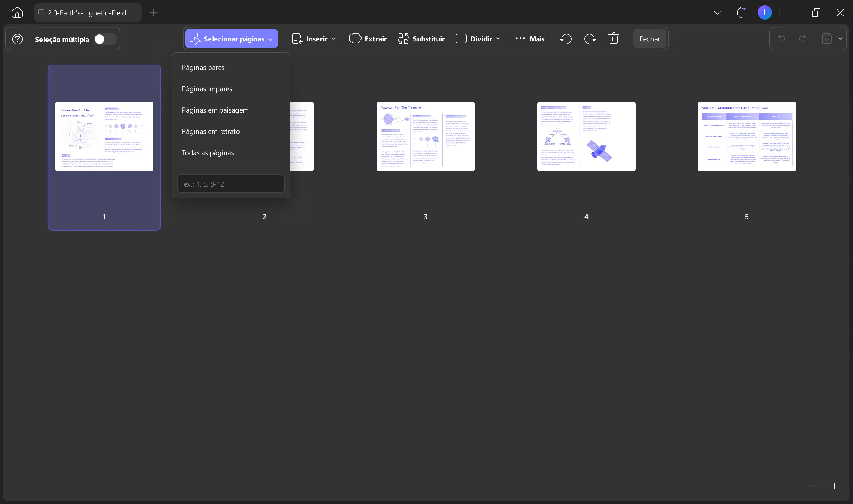The width and height of the screenshot is (853, 504).
Task: Click the help question mark icon
Action: pyautogui.click(x=17, y=39)
